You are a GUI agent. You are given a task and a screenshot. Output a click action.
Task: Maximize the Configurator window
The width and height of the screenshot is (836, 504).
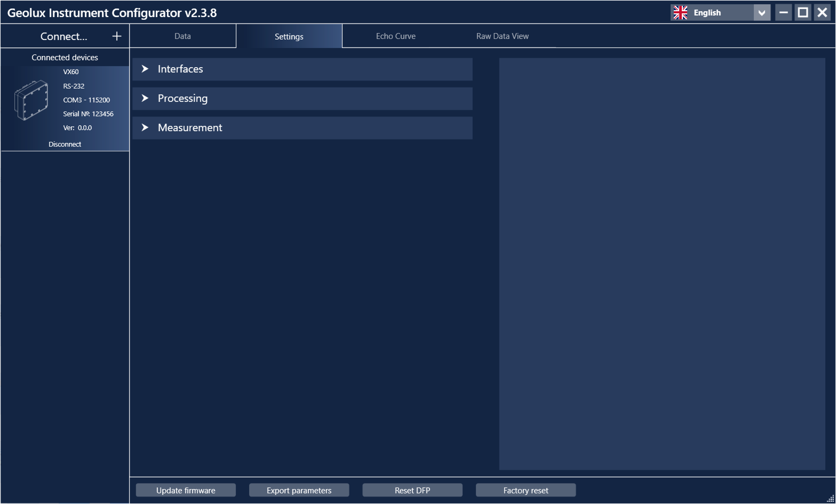click(x=802, y=13)
